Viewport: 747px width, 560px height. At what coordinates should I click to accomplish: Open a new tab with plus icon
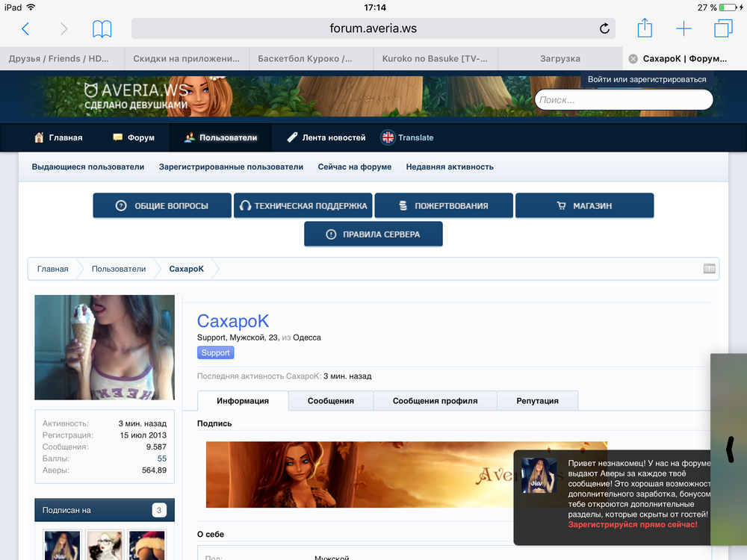click(x=684, y=29)
